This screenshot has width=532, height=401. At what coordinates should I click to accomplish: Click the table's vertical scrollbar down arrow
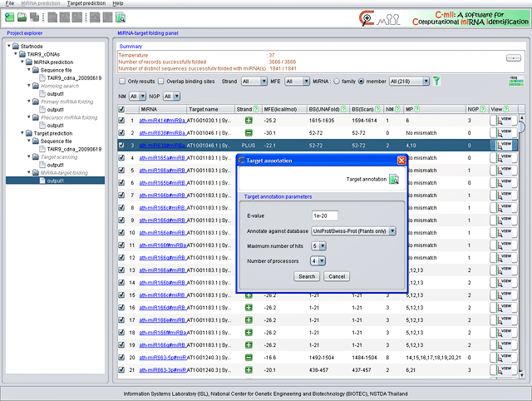pos(521,375)
